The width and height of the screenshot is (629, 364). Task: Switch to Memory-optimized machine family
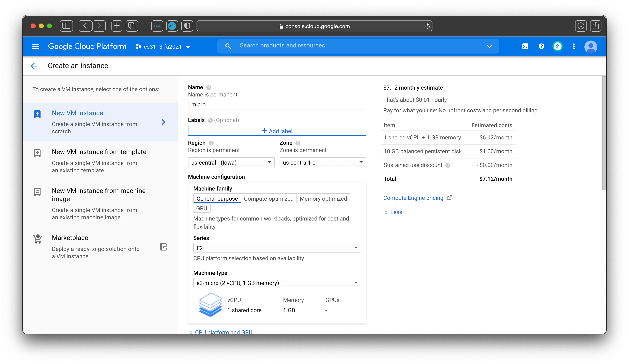click(323, 199)
